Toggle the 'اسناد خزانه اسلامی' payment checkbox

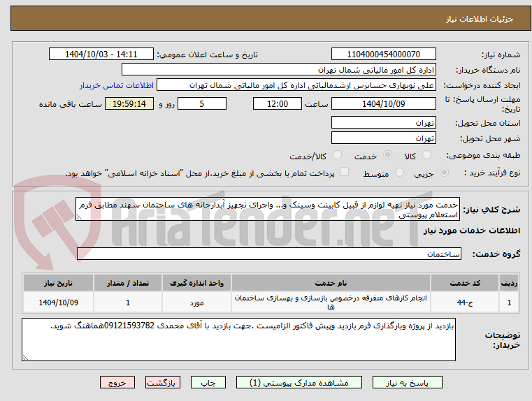(x=344, y=172)
